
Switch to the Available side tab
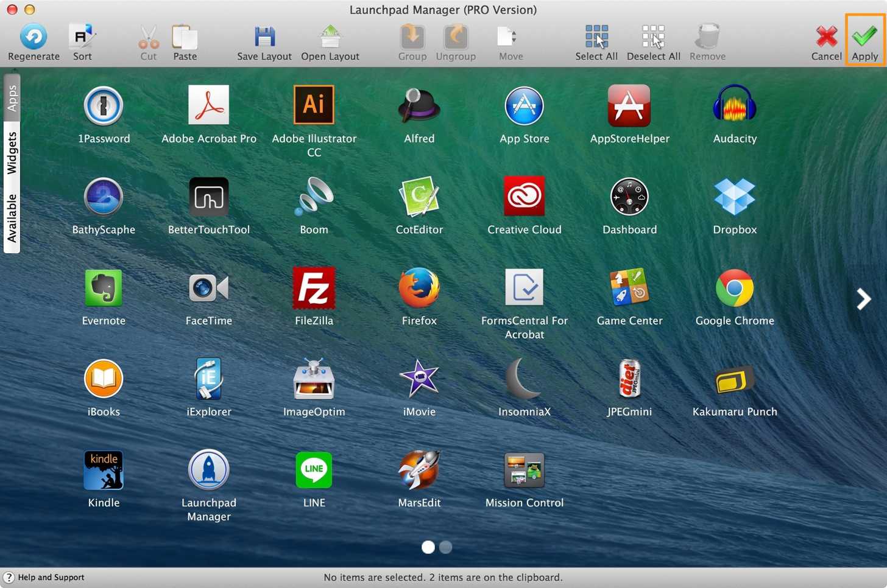pos(12,219)
